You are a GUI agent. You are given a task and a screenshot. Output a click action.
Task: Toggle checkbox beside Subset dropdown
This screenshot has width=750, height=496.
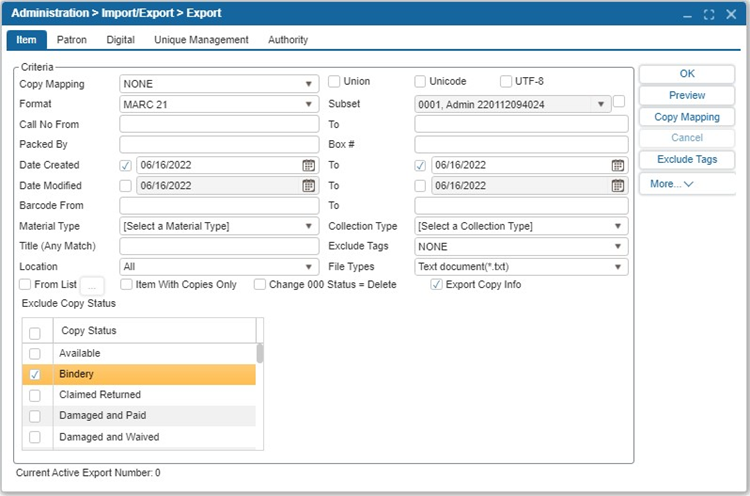619,101
